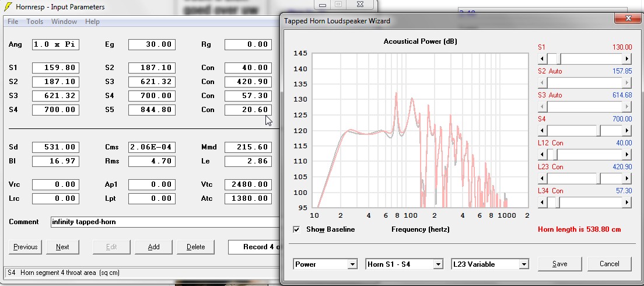Viewport: 644px width, 286px height.
Task: Click the Cms field showing 2.06E-04
Action: coord(152,147)
